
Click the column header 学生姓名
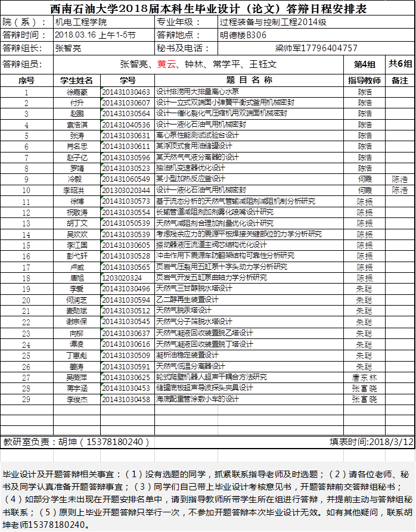click(x=77, y=80)
